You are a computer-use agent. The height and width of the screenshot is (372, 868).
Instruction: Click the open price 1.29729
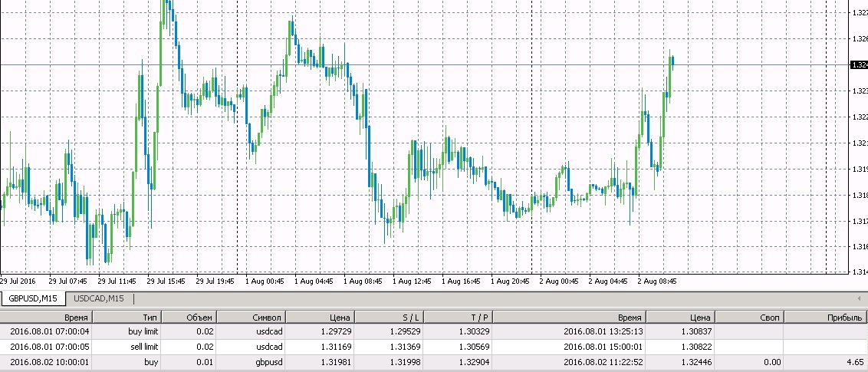(335, 331)
